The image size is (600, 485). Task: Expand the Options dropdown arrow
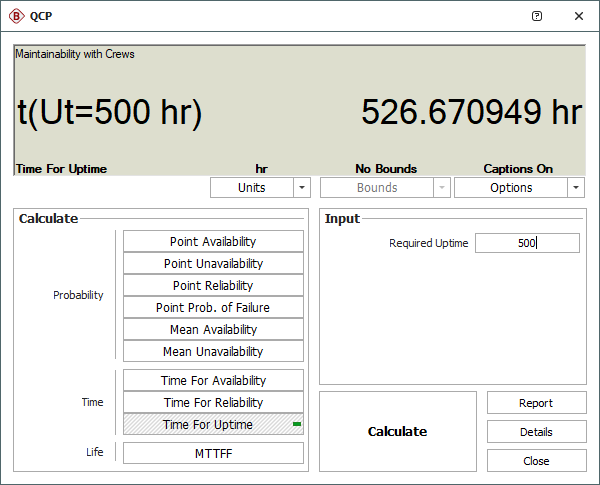pyautogui.click(x=576, y=188)
